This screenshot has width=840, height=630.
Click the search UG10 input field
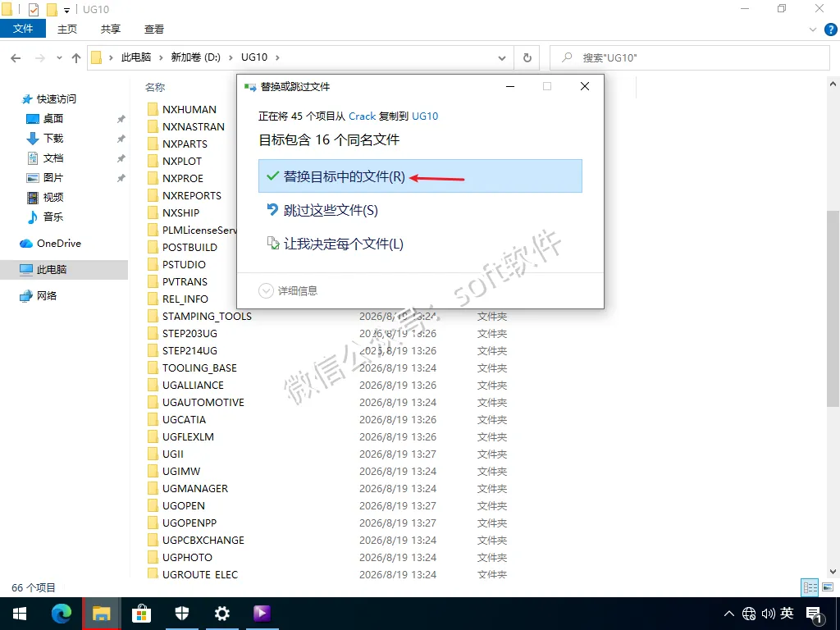[689, 58]
